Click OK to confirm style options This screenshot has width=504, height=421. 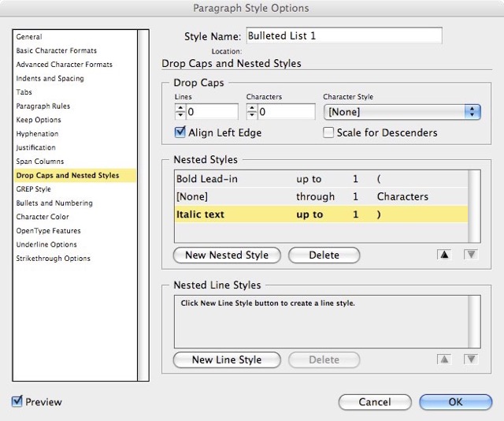[456, 402]
